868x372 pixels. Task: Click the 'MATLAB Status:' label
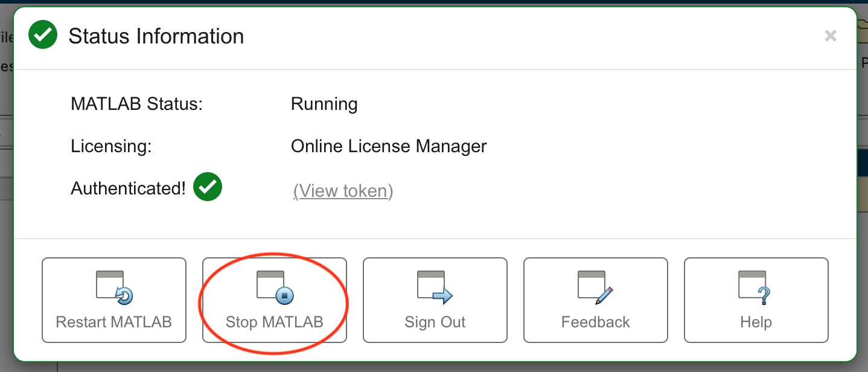pyautogui.click(x=136, y=104)
